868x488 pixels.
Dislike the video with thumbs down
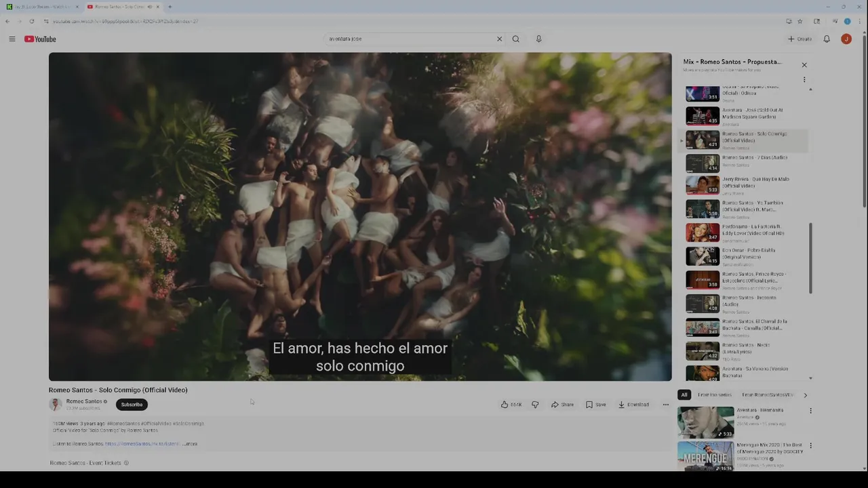point(535,405)
